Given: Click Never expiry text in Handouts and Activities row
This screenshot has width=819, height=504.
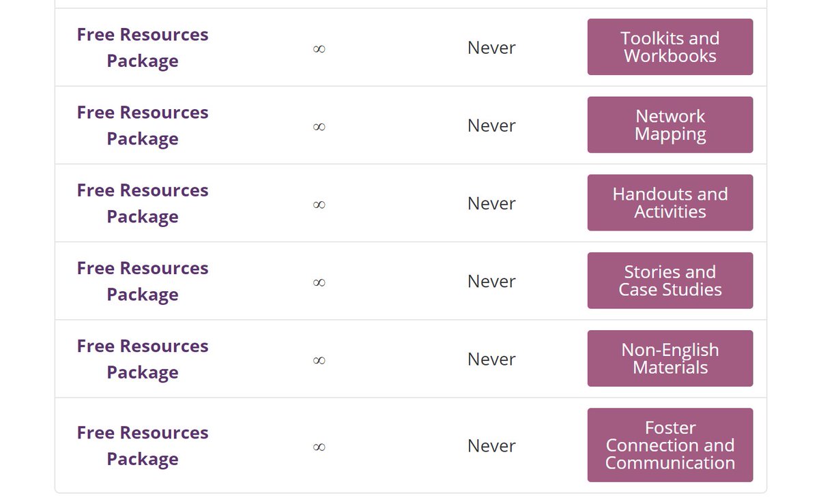Looking at the screenshot, I should coord(491,203).
